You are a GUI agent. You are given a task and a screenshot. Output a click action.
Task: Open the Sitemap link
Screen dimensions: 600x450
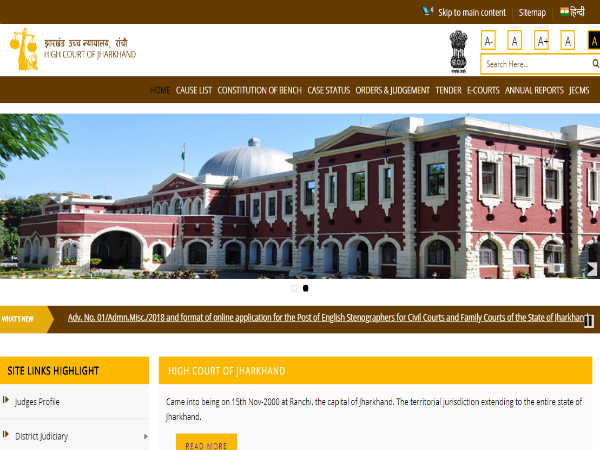(x=532, y=12)
